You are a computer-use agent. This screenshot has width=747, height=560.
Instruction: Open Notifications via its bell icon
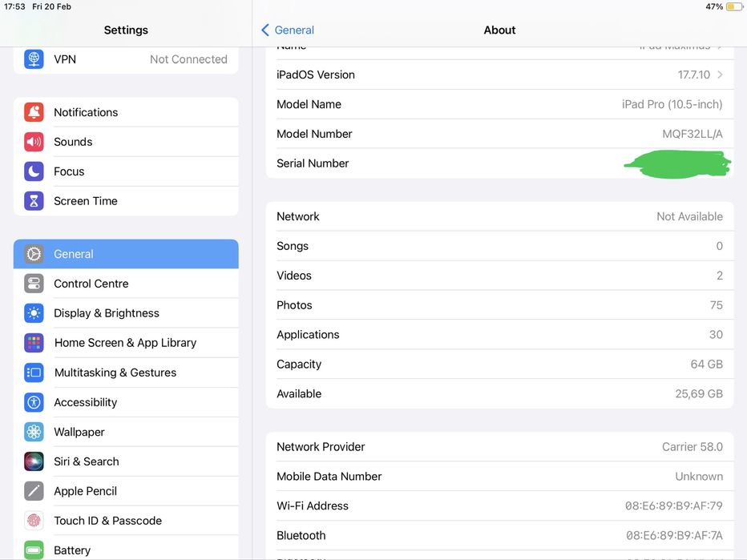point(34,112)
